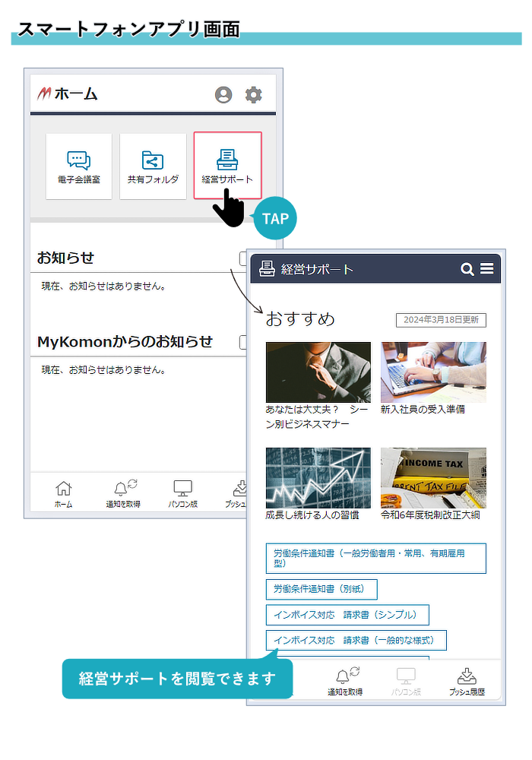Open the user account profile icon
The width and height of the screenshot is (532, 760).
[x=223, y=95]
